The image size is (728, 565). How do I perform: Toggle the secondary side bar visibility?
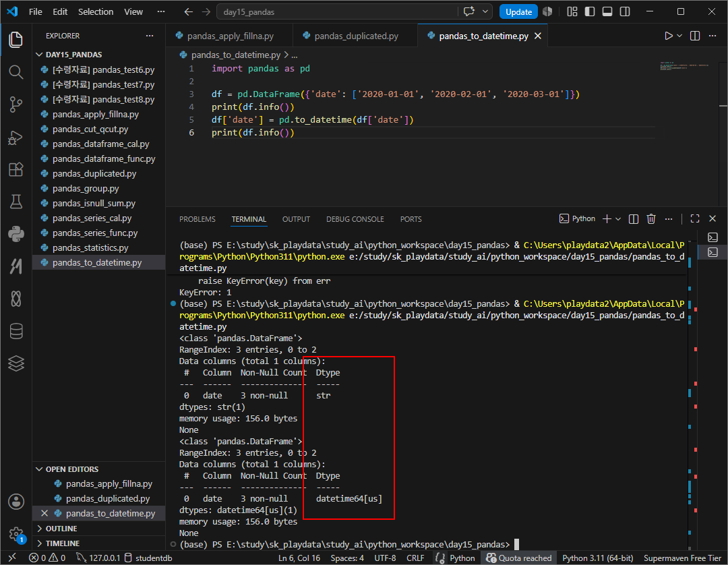(625, 11)
